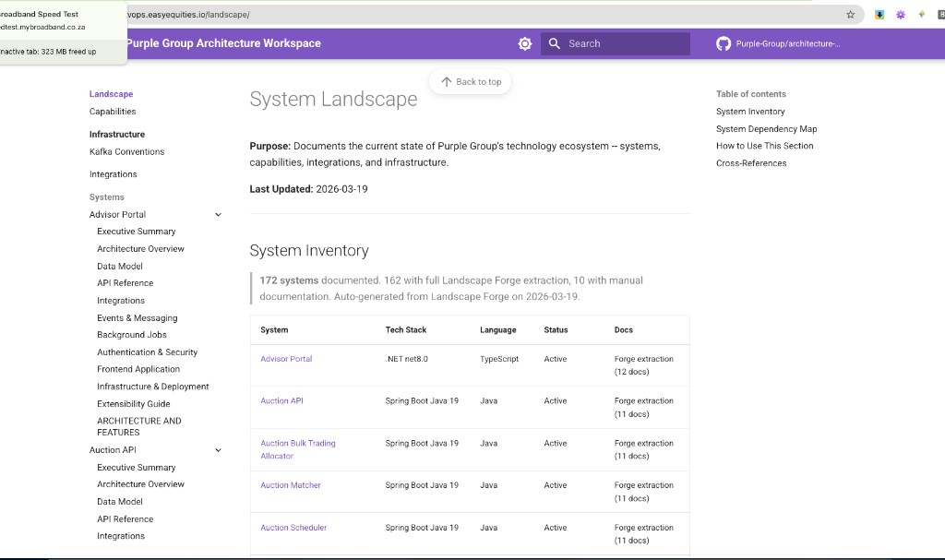
Task: Open Auction API link in table
Action: coord(282,401)
